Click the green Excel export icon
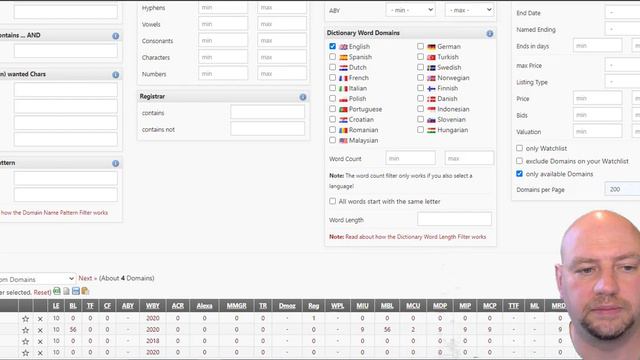640x360 pixels. (57, 291)
